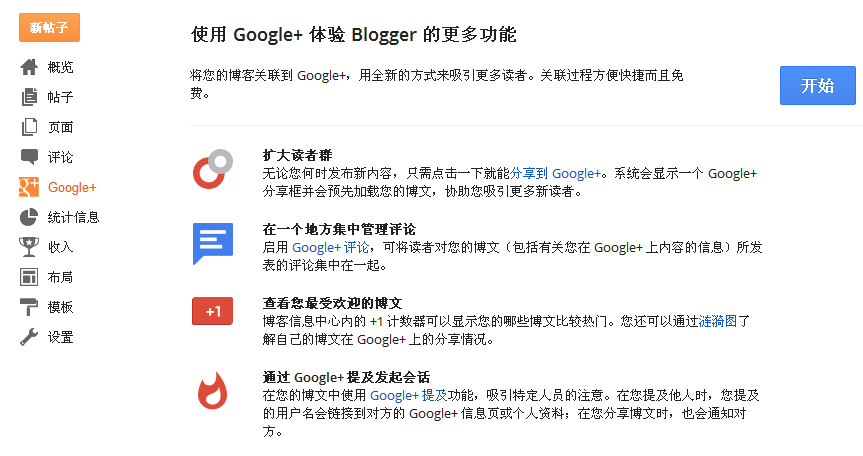Click the blue 开始 button

pos(817,85)
